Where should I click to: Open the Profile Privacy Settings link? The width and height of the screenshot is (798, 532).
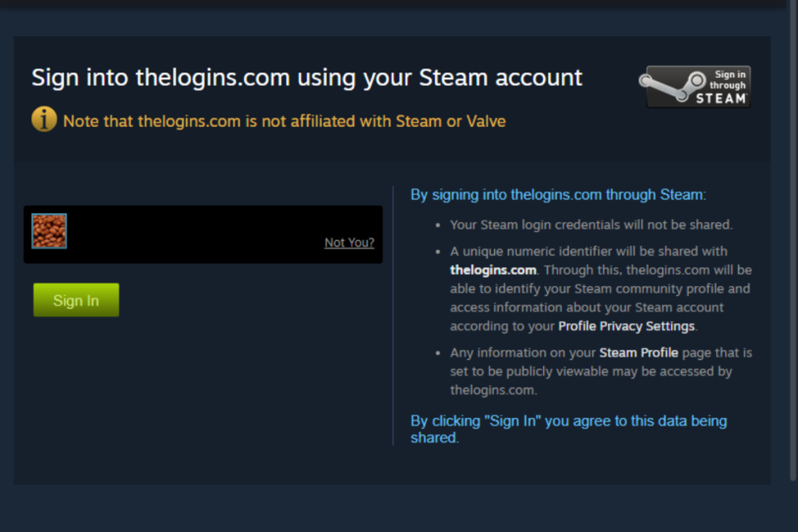click(627, 326)
